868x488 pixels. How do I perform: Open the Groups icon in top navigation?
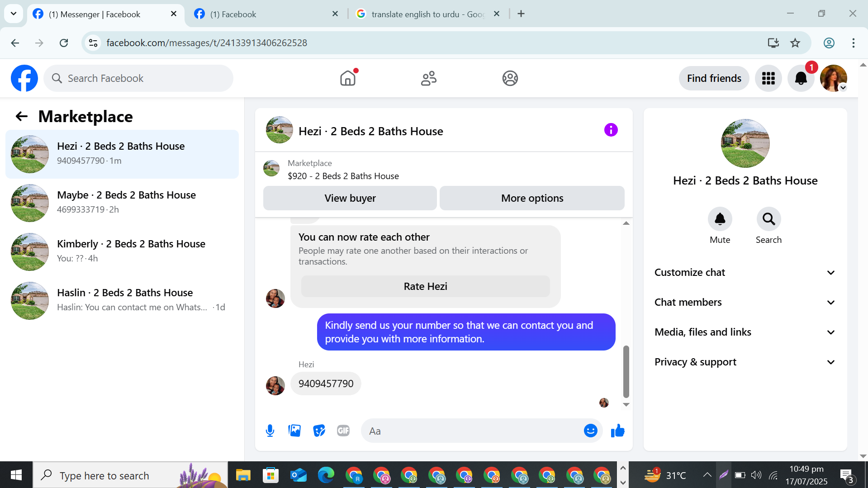pyautogui.click(x=510, y=78)
